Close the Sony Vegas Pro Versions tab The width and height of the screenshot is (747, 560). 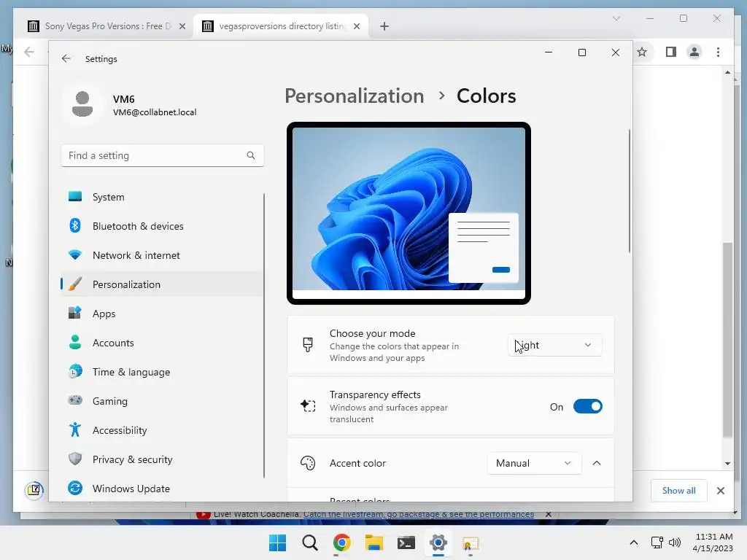coord(182,26)
